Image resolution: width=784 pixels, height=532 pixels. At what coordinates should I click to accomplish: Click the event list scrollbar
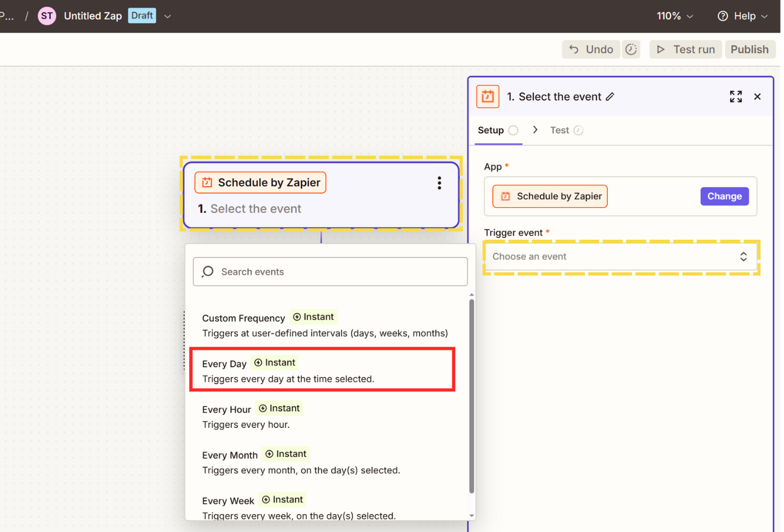click(472, 395)
